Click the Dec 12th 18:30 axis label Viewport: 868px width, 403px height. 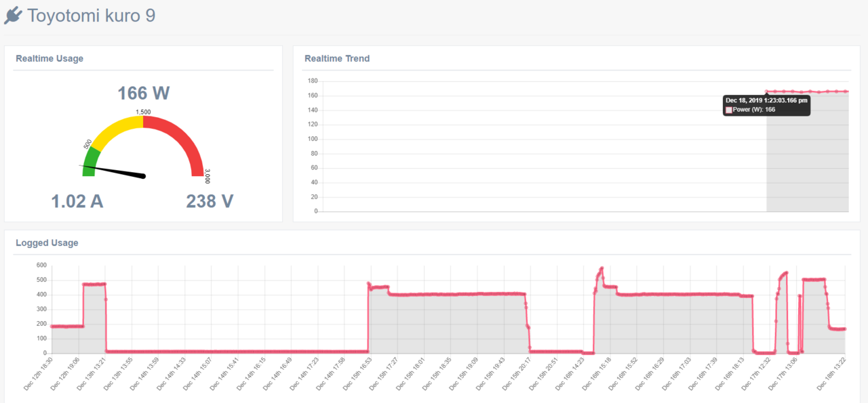coord(37,374)
